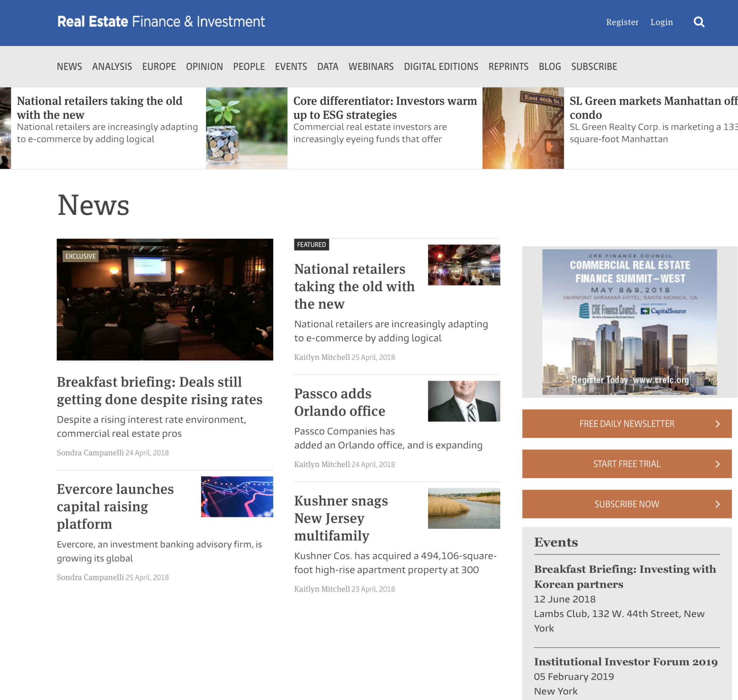Select the NEWS tab in navigation
The image size is (738, 700).
[x=70, y=66]
